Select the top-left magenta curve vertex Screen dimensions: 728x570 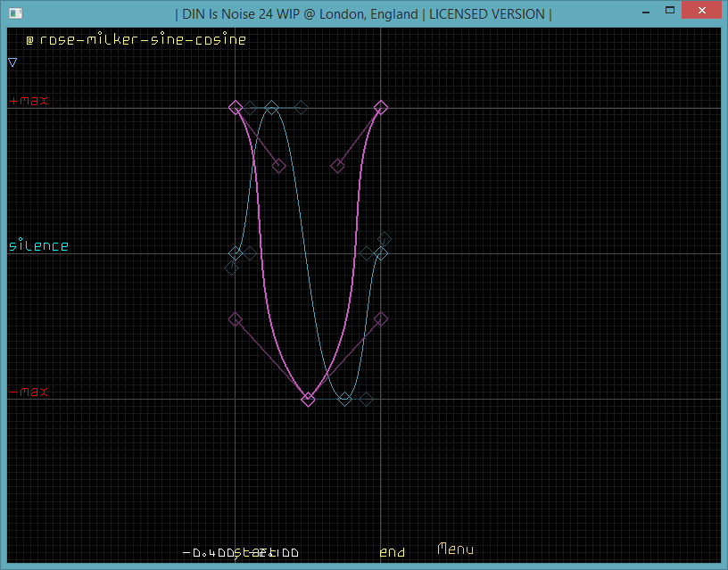236,108
